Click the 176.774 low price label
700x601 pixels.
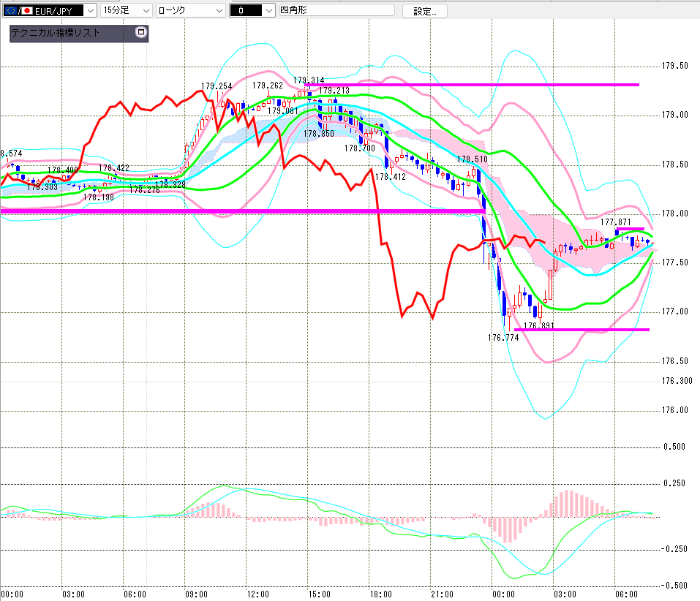point(503,338)
